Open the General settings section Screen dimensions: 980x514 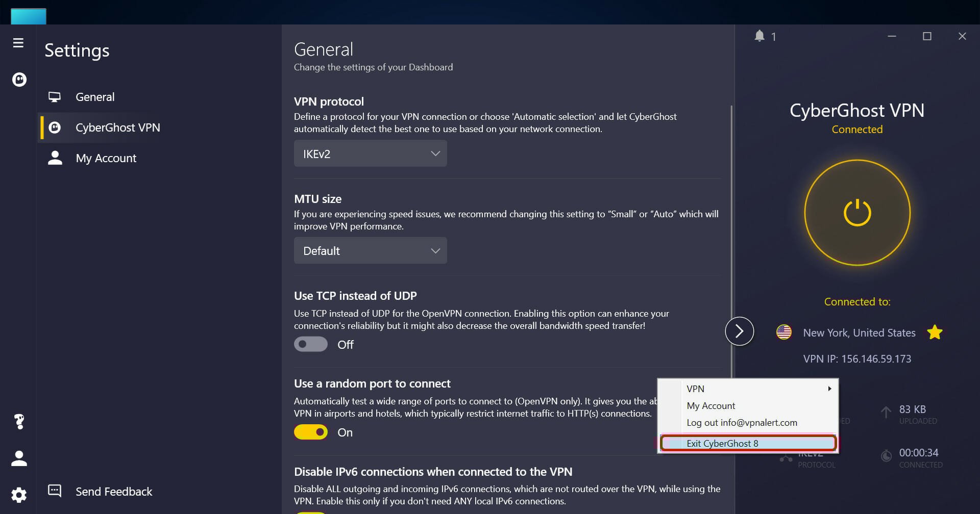[159, 97]
